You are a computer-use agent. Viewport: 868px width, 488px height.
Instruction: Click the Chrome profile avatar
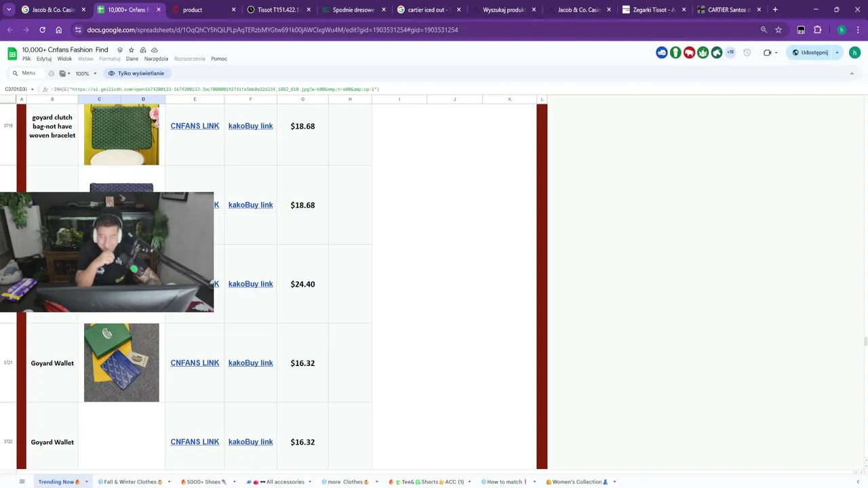click(842, 30)
